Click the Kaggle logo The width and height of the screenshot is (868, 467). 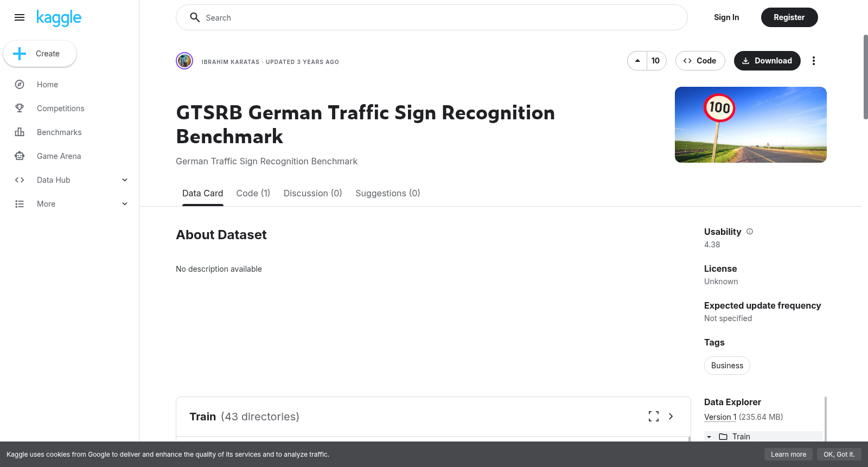tap(59, 18)
